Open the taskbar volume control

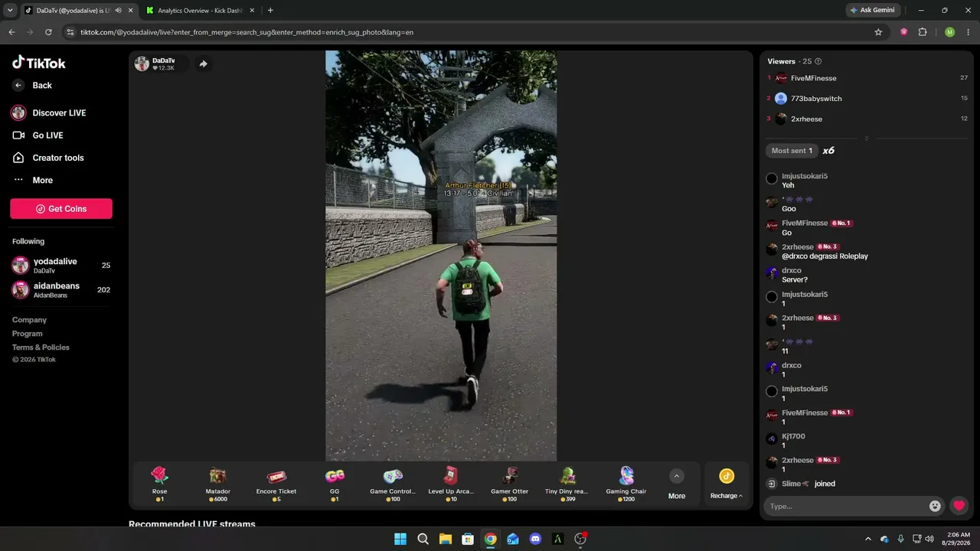point(929,539)
